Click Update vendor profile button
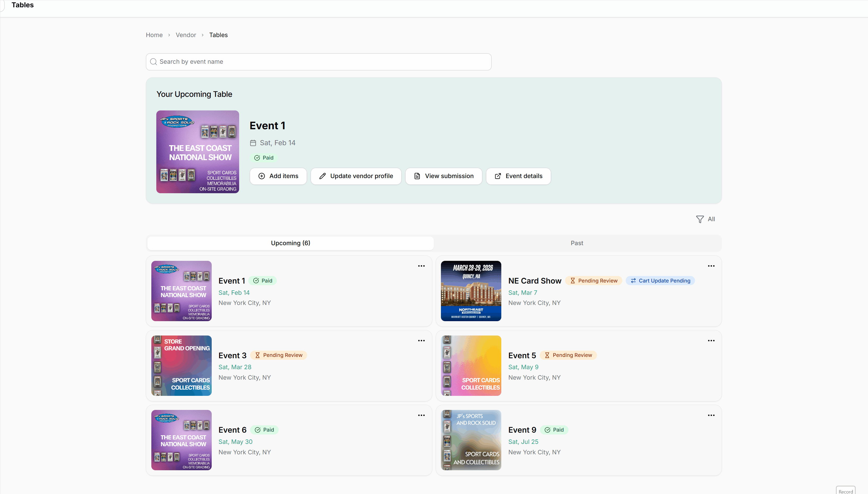 [x=356, y=176]
